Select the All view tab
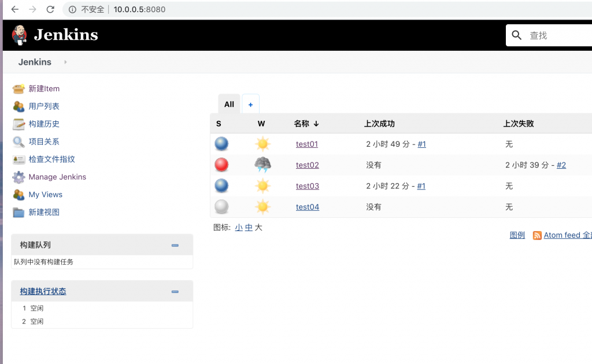The image size is (592, 364). pos(229,104)
